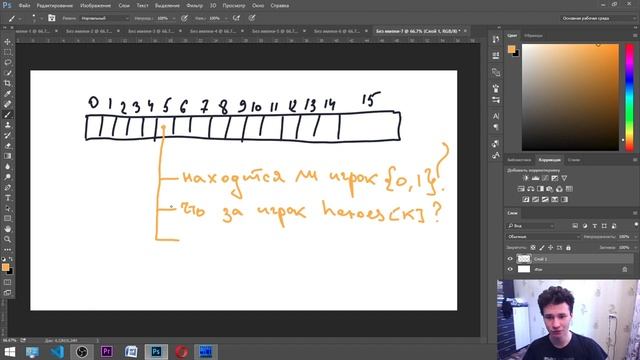Open the flow slider dropdown in options bar
This screenshot has height=360, width=640.
click(225, 18)
